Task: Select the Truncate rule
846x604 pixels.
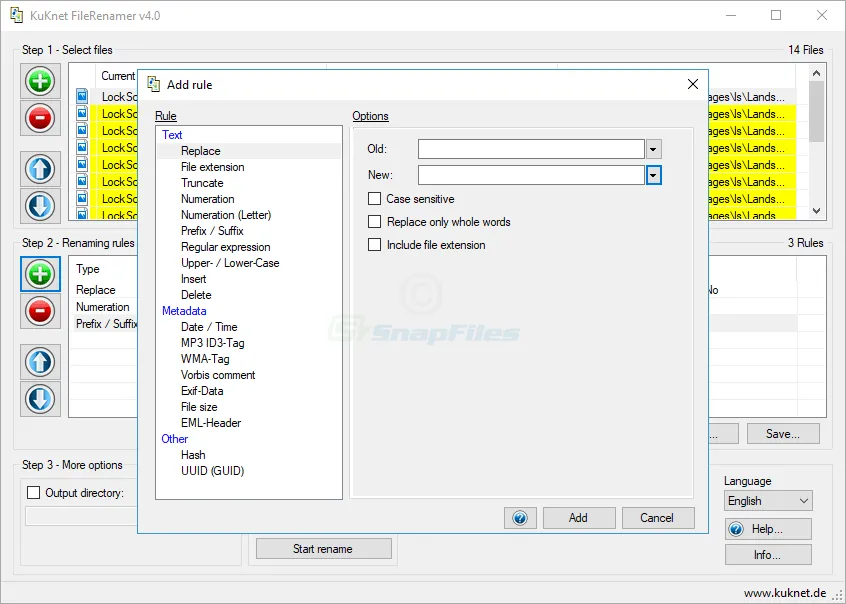Action: (202, 183)
